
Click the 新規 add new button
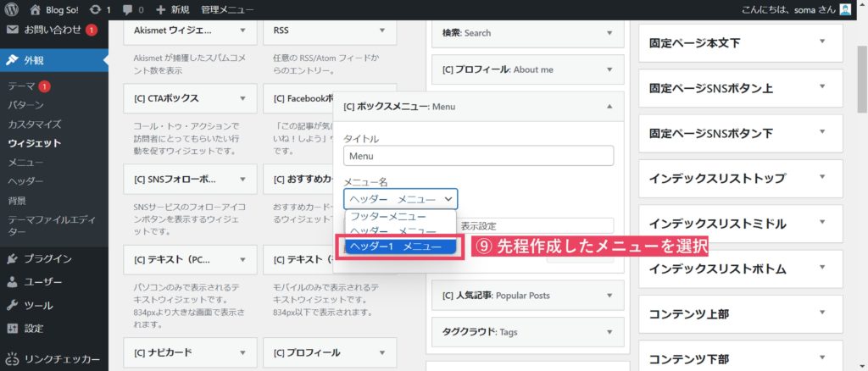(x=173, y=10)
